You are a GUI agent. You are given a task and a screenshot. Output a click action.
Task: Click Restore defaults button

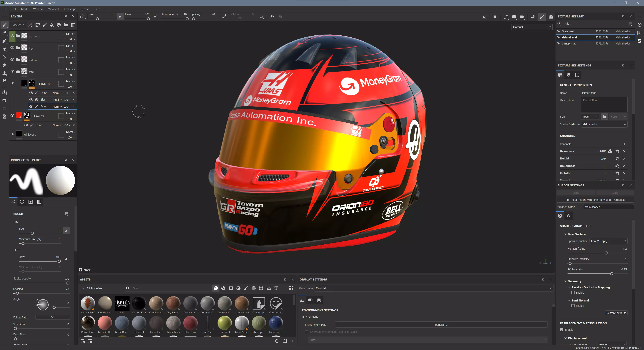616,313
